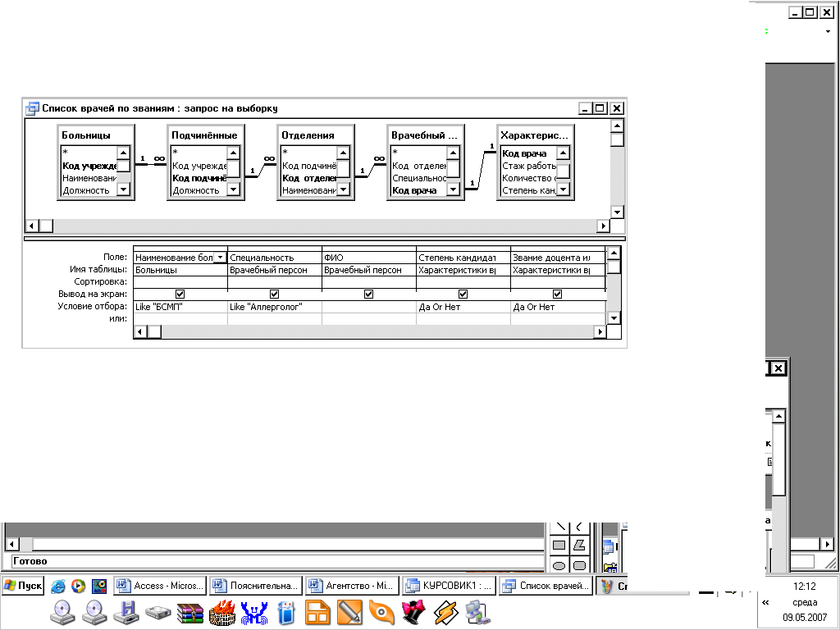Launch Windows Media Player quick launch icon
This screenshot has width=840, height=630.
(x=78, y=586)
